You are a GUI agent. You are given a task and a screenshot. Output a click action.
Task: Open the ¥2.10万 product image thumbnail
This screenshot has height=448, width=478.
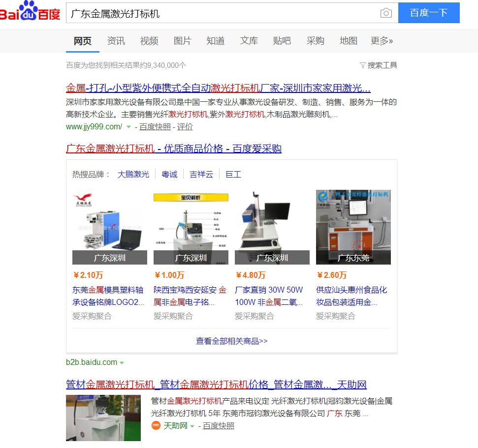click(x=110, y=227)
